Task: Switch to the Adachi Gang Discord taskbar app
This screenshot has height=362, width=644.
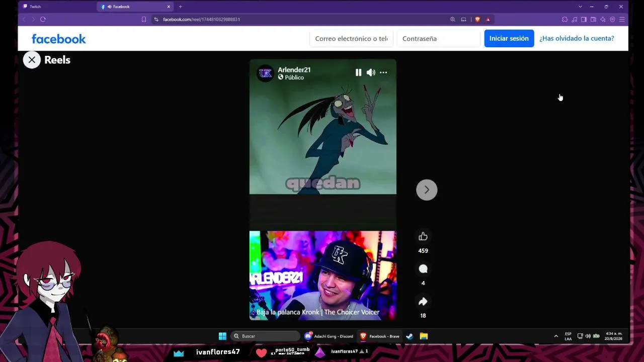Action: tap(329, 336)
